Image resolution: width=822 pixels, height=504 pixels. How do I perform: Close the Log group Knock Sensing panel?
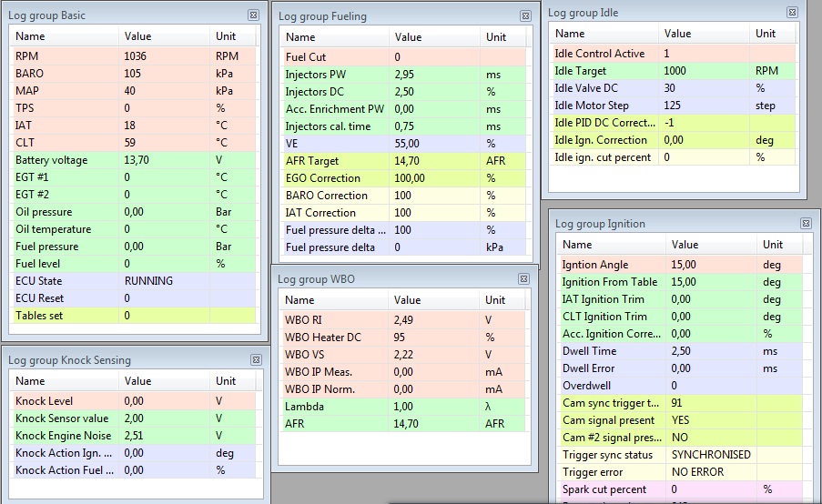pyautogui.click(x=255, y=360)
